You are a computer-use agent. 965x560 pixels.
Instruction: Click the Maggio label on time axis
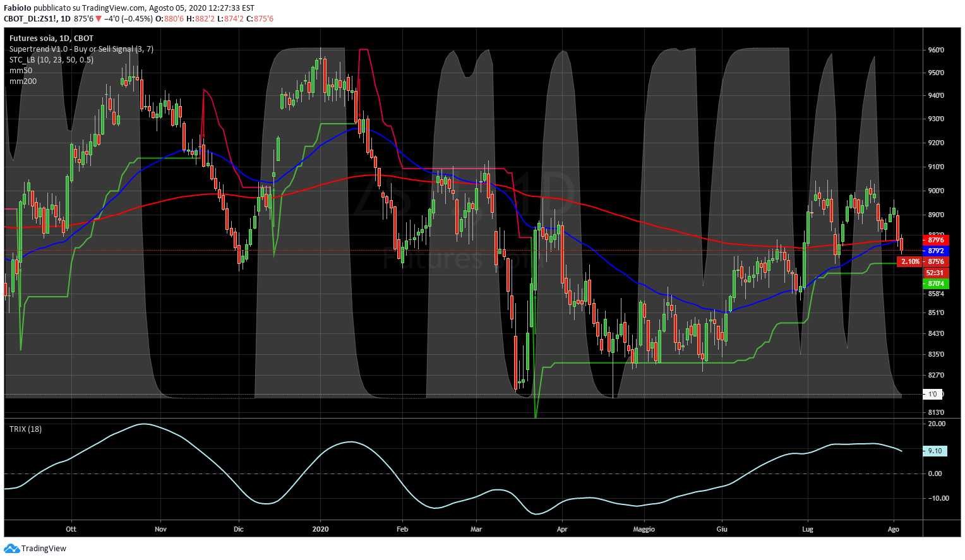click(644, 530)
